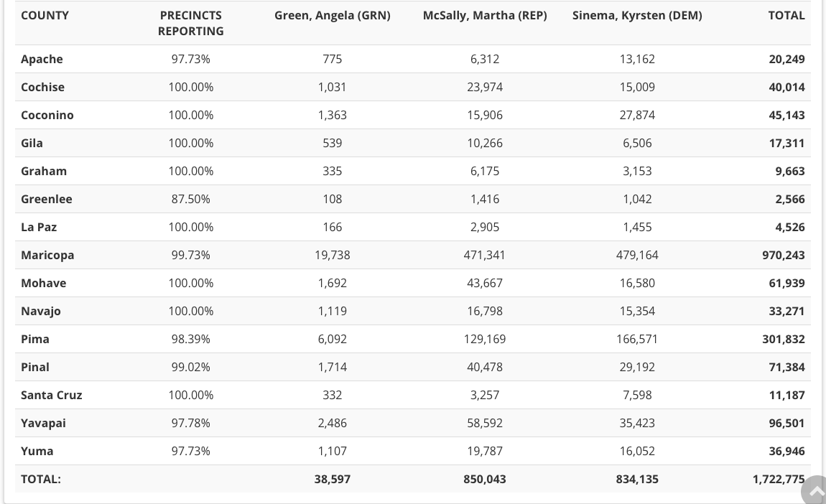Click the Yuma county name

(37, 451)
